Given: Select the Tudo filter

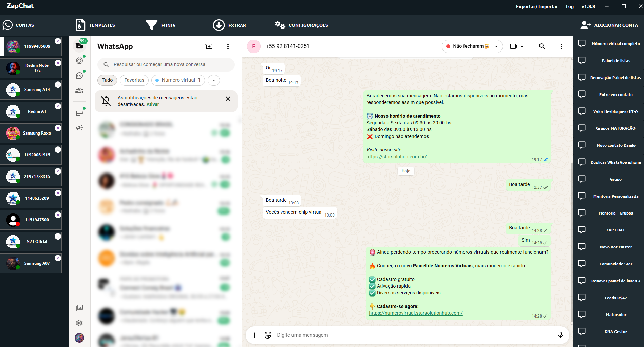Looking at the screenshot, I should 107,80.
